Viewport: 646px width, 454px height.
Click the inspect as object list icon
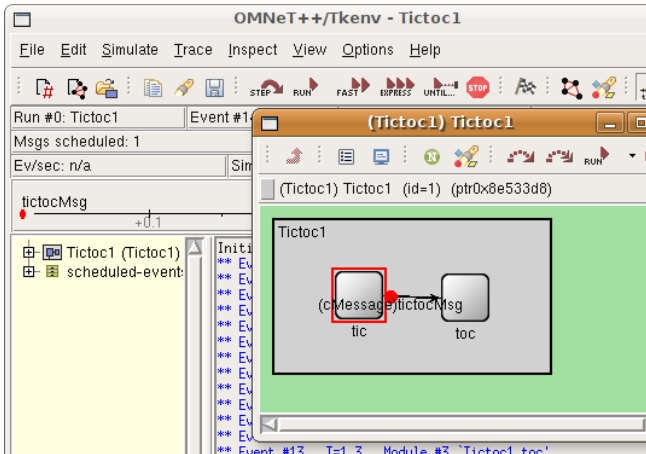tap(346, 157)
